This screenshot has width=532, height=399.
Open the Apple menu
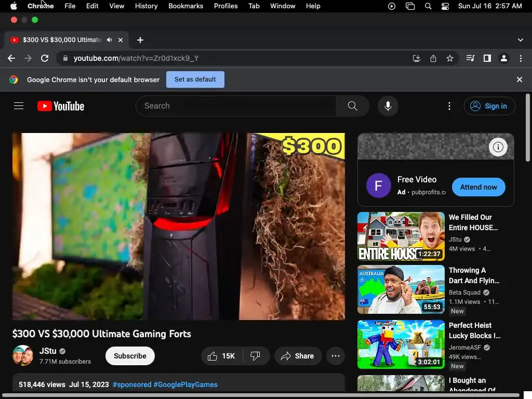tap(14, 6)
